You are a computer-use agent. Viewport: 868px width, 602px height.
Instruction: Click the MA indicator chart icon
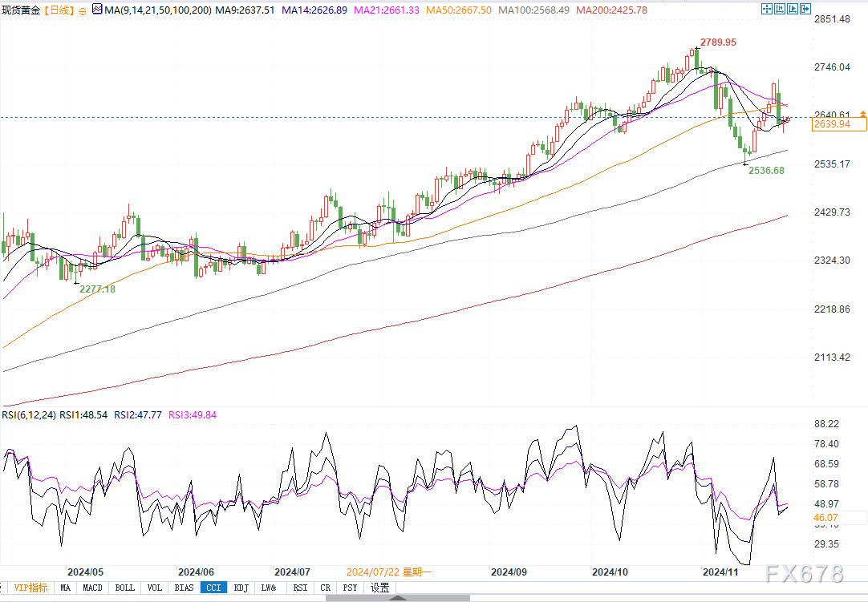98,10
